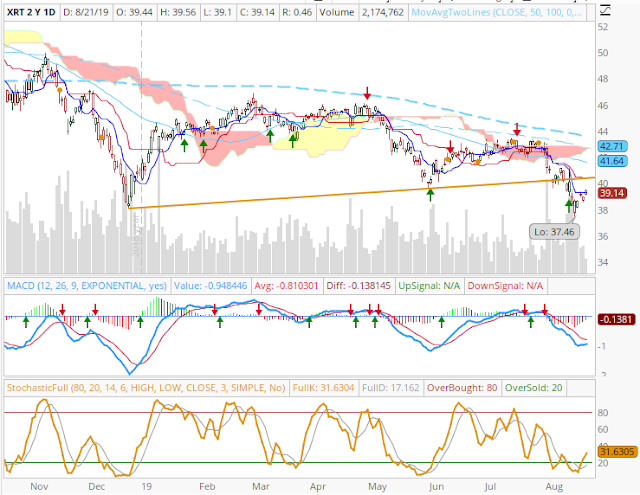Click the UpSignal: N/A readout
The image size is (640, 495).
(429, 286)
